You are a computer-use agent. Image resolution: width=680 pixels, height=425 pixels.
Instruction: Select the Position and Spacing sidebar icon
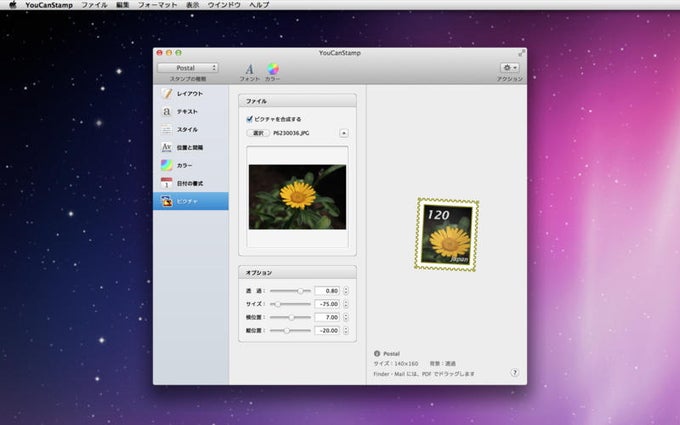pyautogui.click(x=167, y=147)
